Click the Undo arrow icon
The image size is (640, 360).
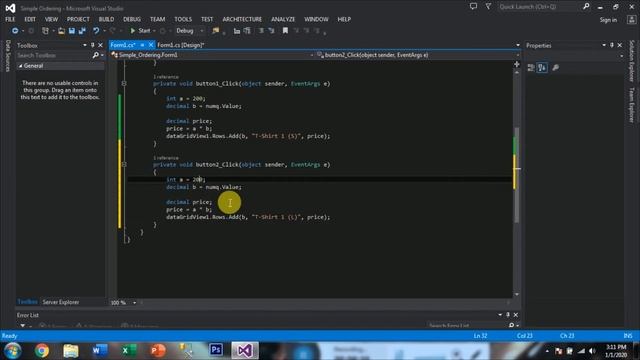pos(96,31)
